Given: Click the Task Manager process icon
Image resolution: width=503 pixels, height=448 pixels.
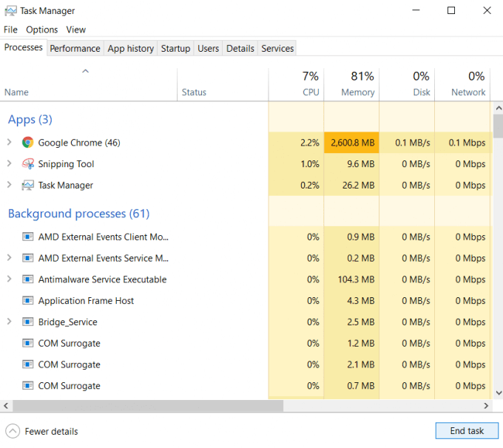Looking at the screenshot, I should tap(28, 186).
